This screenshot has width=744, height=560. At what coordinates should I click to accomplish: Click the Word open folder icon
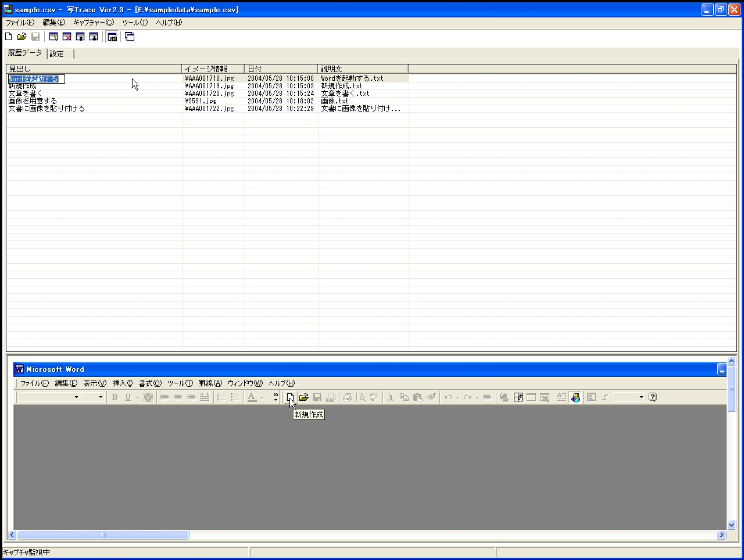[x=303, y=397]
